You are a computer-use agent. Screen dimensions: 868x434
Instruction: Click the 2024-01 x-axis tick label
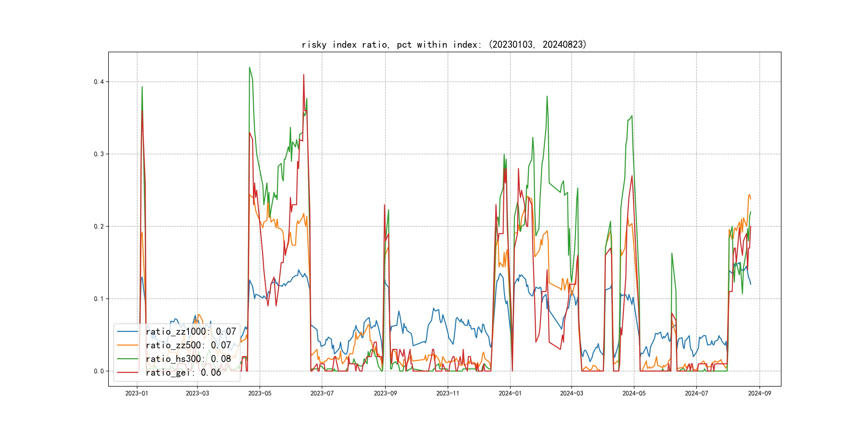tap(510, 394)
